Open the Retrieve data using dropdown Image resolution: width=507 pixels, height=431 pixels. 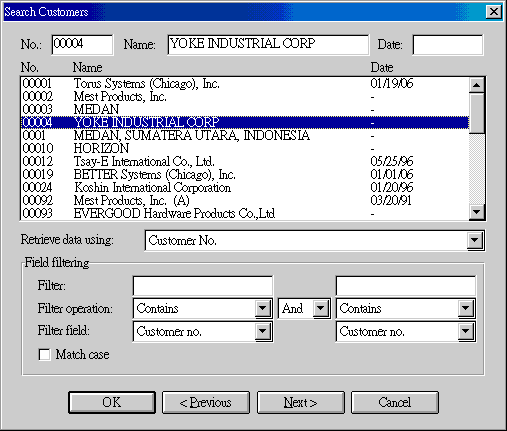coord(474,240)
